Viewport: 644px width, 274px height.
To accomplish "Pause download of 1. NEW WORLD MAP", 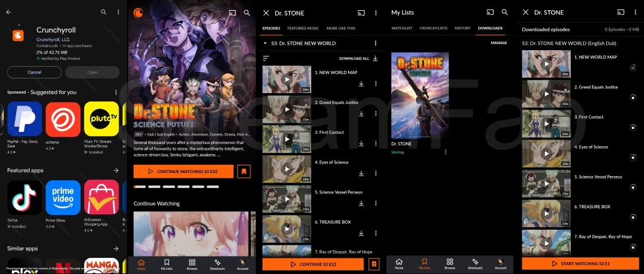I will [x=633, y=68].
